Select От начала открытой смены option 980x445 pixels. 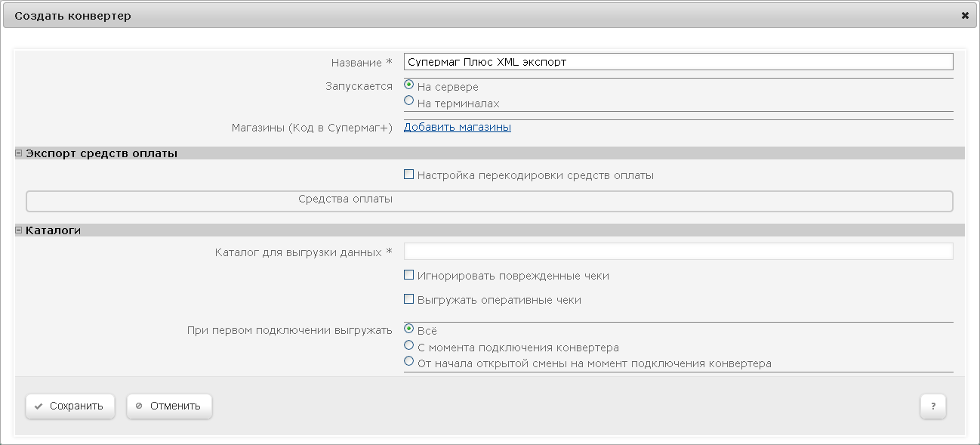(x=409, y=362)
